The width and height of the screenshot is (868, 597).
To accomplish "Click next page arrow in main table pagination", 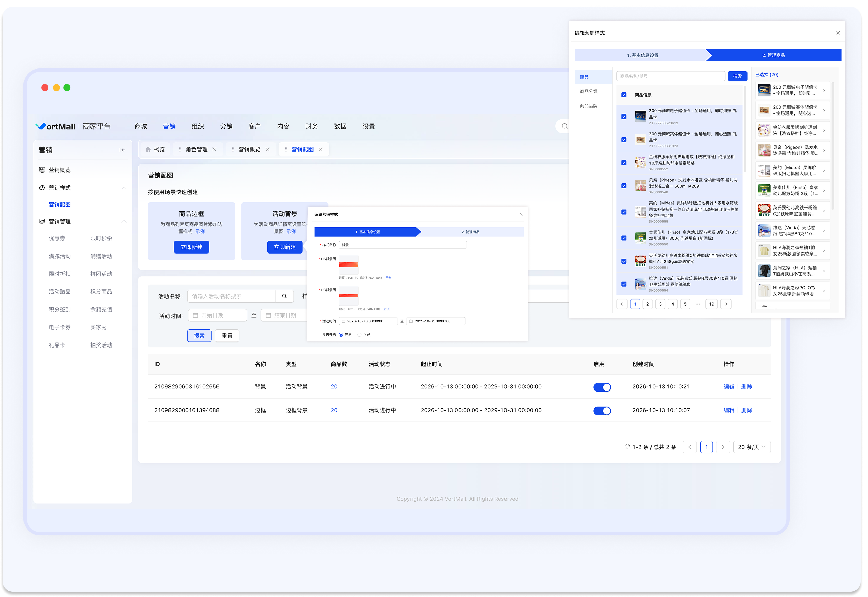I will 723,447.
